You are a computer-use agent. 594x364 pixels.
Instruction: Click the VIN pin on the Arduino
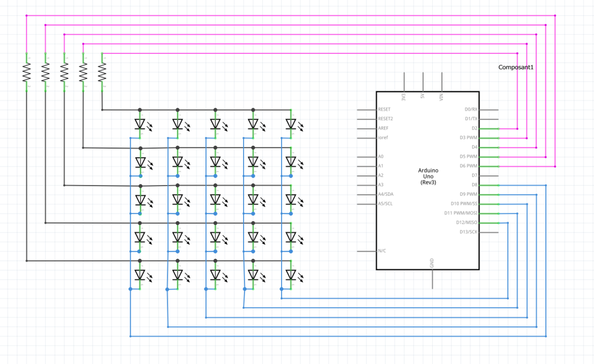pos(442,82)
